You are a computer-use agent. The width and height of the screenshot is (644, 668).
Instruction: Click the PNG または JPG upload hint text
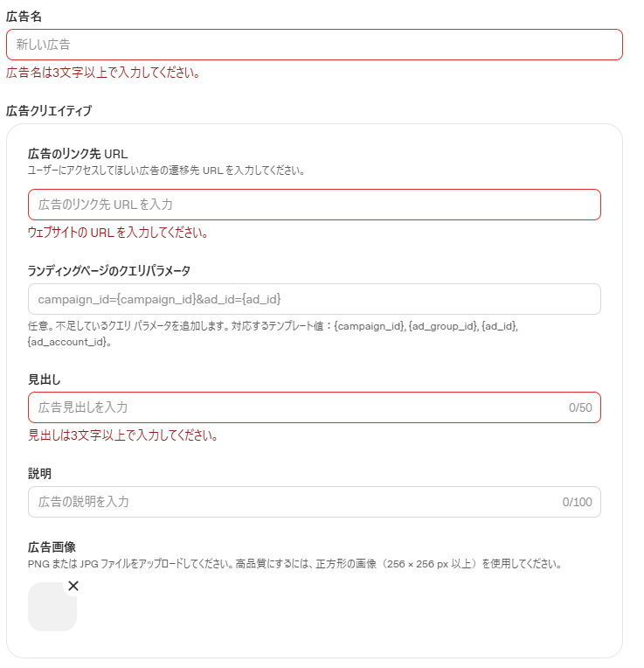click(x=295, y=564)
